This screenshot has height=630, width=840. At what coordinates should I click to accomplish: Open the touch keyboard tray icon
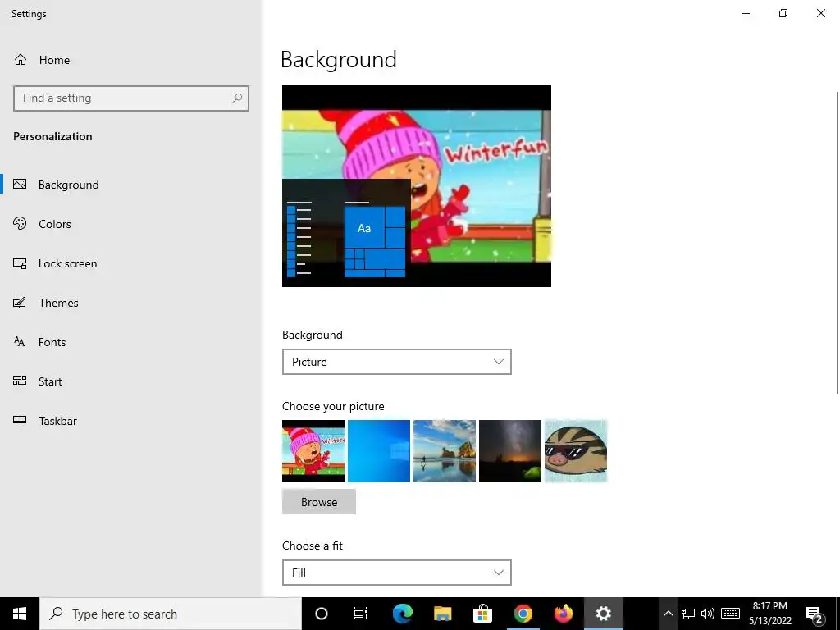tap(730, 614)
